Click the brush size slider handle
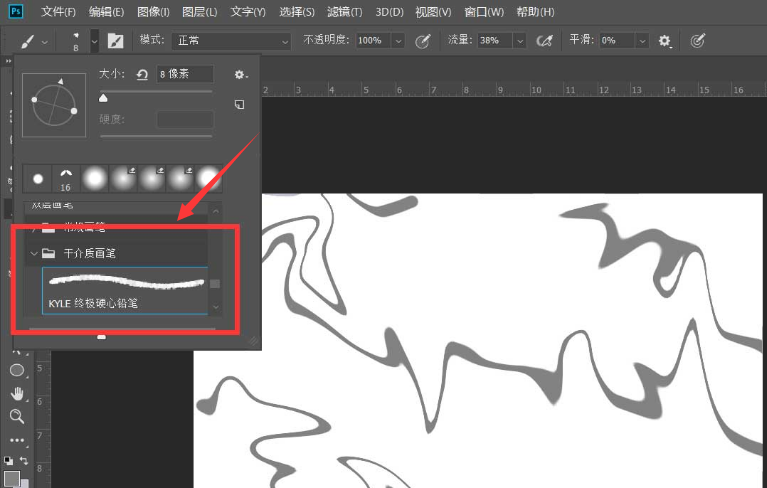This screenshot has height=488, width=767. click(x=103, y=98)
